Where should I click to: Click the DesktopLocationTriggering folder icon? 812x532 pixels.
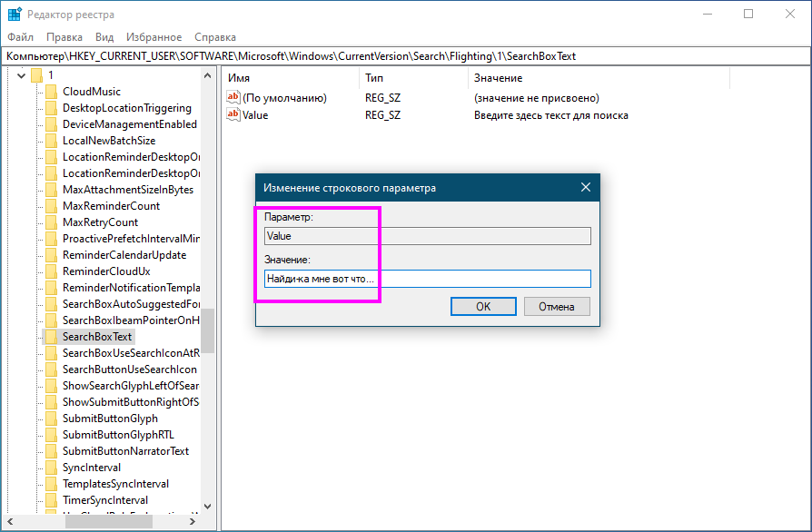pos(51,108)
